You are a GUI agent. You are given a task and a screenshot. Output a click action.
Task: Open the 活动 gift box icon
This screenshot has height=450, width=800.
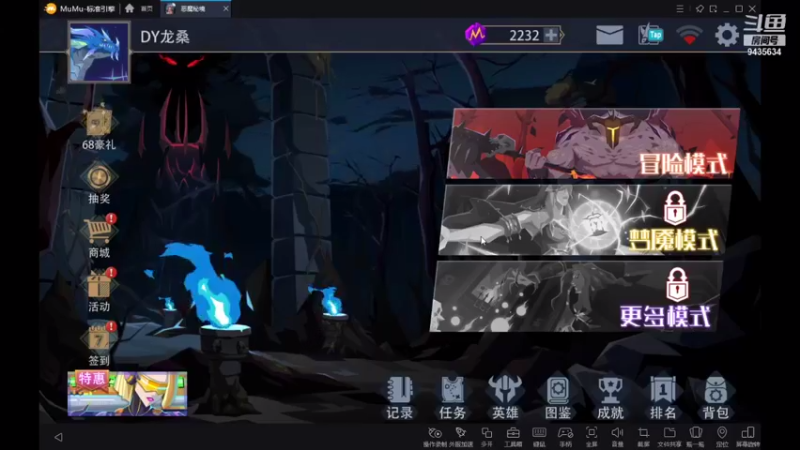click(98, 291)
